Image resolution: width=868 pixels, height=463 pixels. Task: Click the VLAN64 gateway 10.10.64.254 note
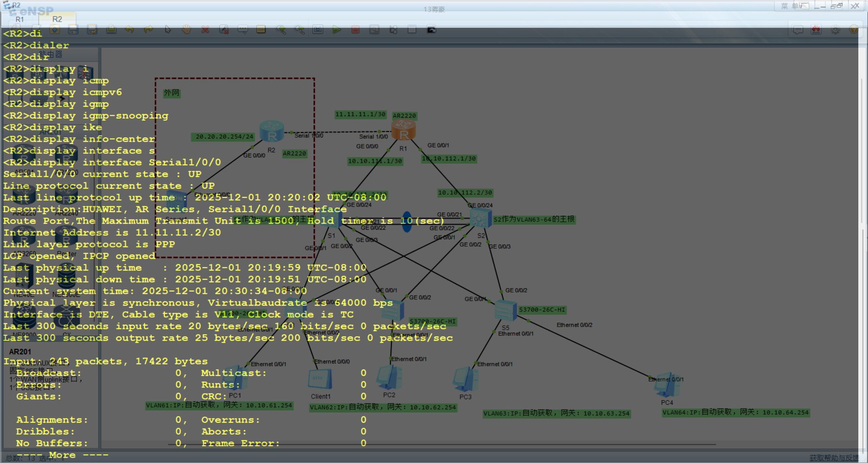click(736, 412)
